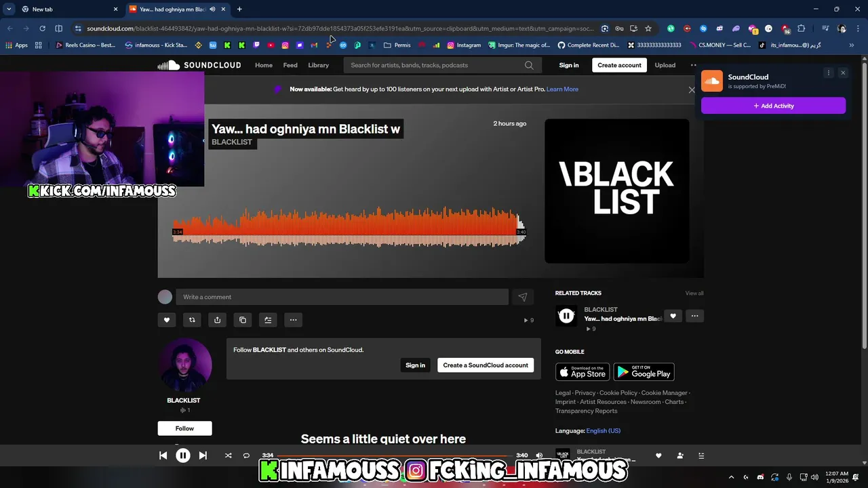Skip to next track in player bar
The image size is (868, 488).
coord(203,455)
